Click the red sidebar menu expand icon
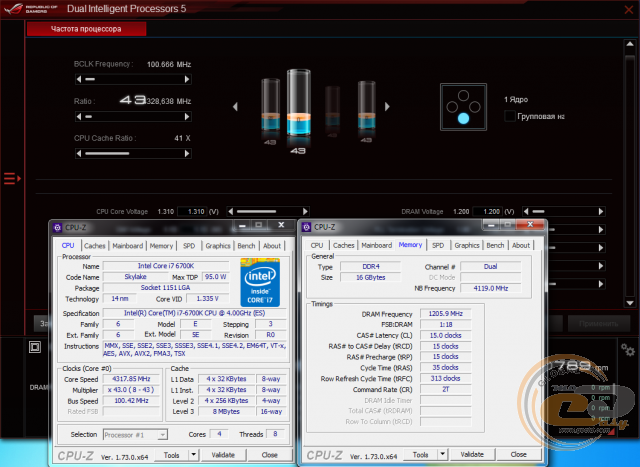 tap(12, 179)
